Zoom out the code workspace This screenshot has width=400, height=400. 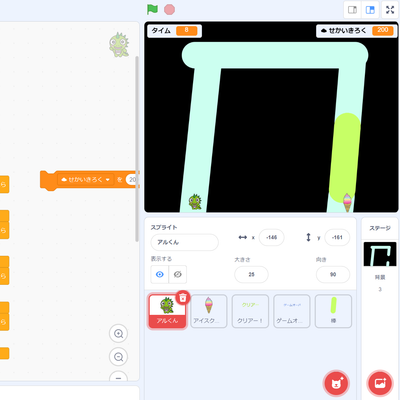click(118, 357)
